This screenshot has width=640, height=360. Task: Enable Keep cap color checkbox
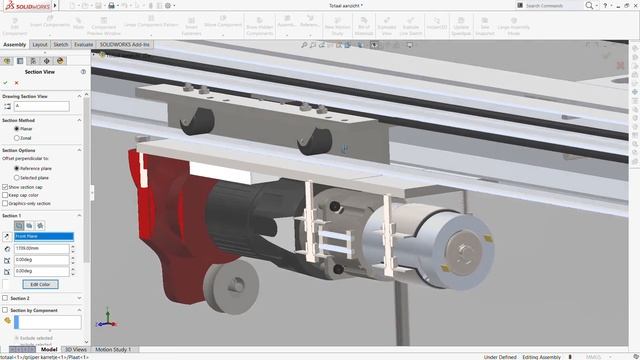(5, 195)
